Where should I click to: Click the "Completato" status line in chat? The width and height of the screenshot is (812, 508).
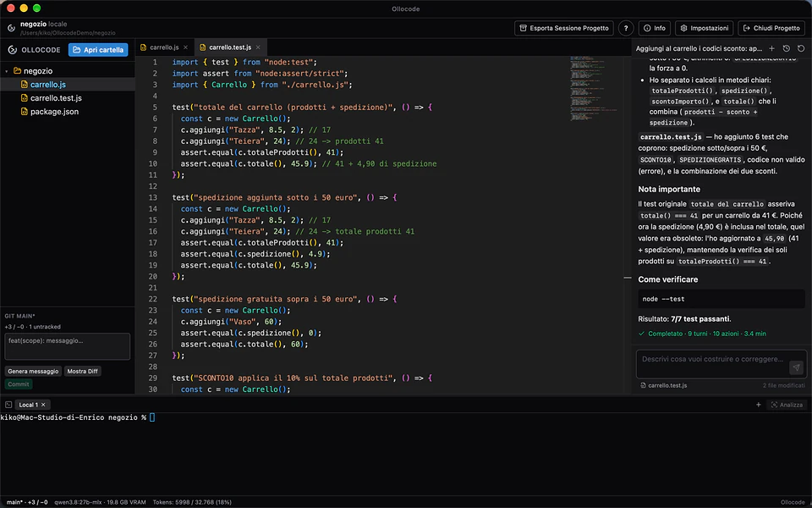pos(702,334)
